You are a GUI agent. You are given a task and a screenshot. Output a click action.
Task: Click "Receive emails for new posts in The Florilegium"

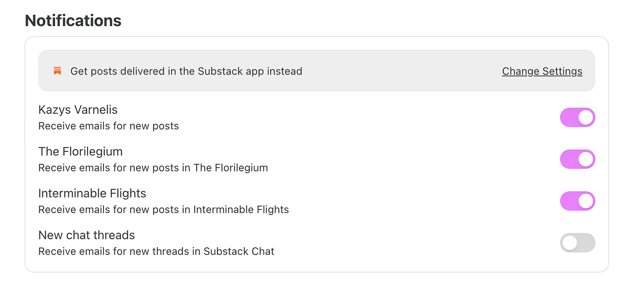pyautogui.click(x=153, y=168)
